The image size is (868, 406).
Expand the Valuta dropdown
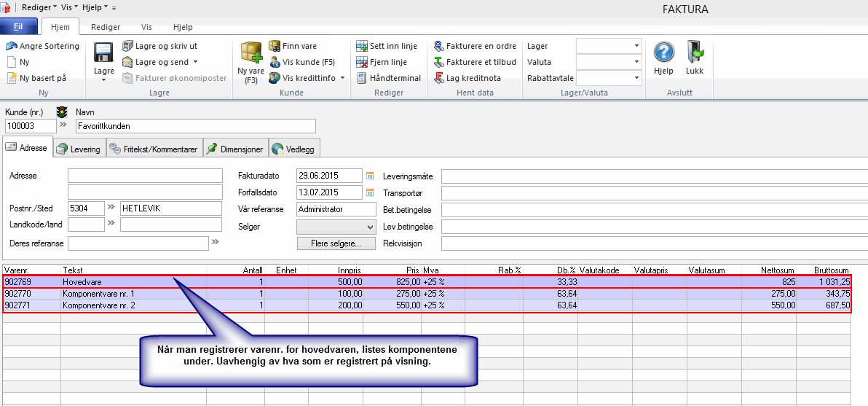click(636, 62)
